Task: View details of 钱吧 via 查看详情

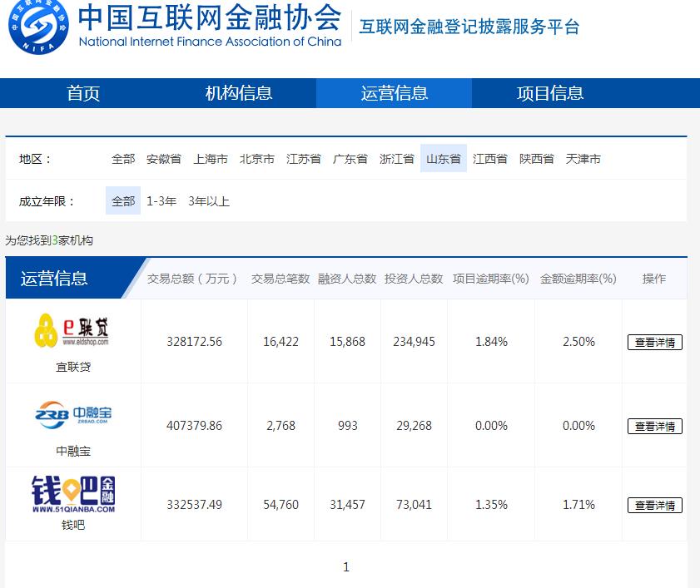Action: point(654,504)
